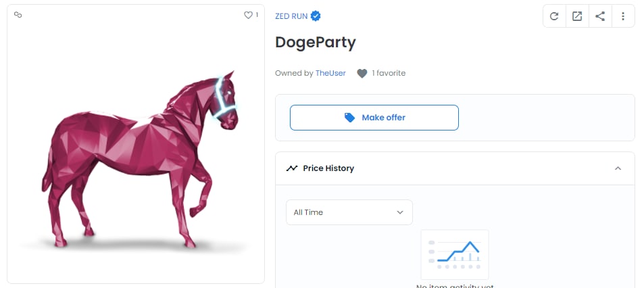Click the blockchain chain icon above the horse image
644x288 pixels.
(18, 15)
